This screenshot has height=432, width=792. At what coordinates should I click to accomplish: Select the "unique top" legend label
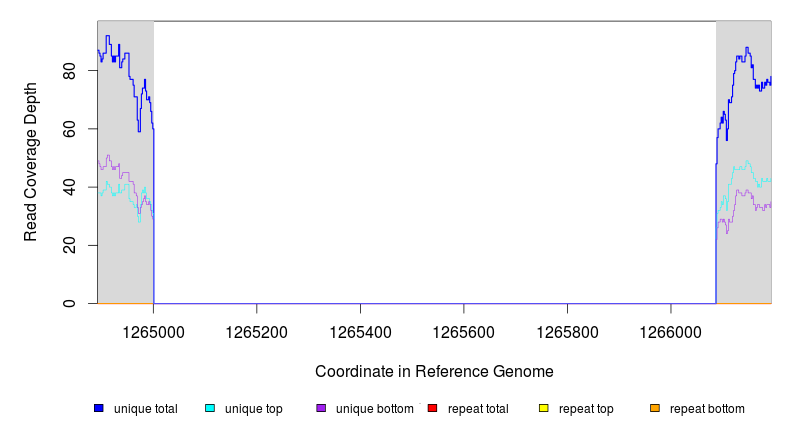pyautogui.click(x=254, y=409)
